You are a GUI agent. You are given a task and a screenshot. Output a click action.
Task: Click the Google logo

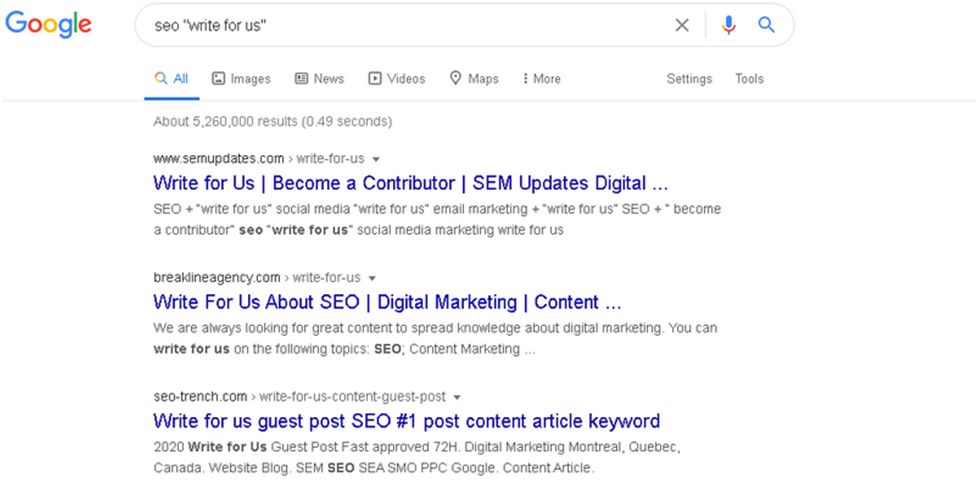coord(49,25)
